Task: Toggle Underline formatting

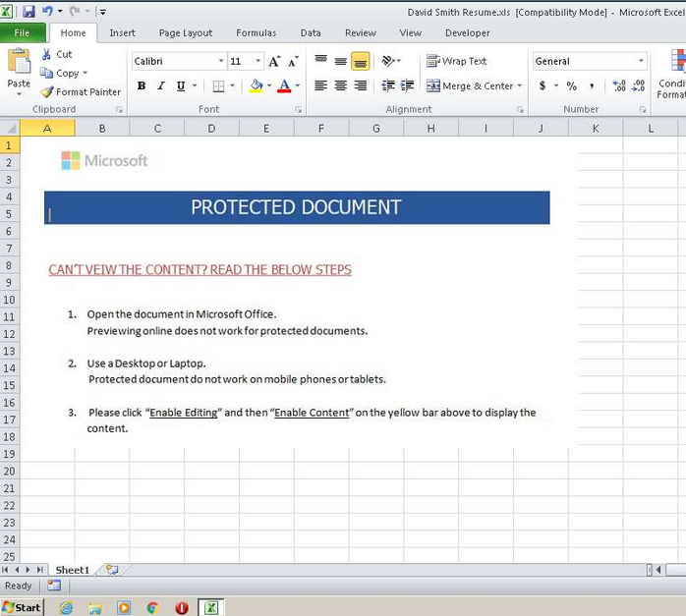Action: click(181, 85)
